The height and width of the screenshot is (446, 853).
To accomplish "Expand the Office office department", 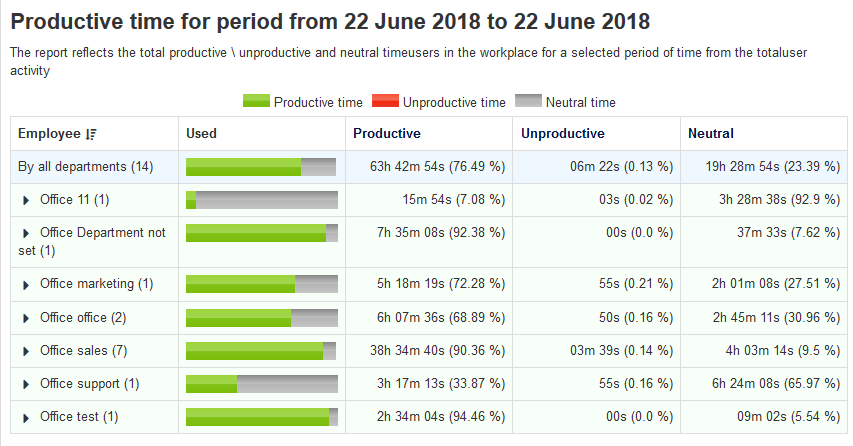I will [x=27, y=318].
